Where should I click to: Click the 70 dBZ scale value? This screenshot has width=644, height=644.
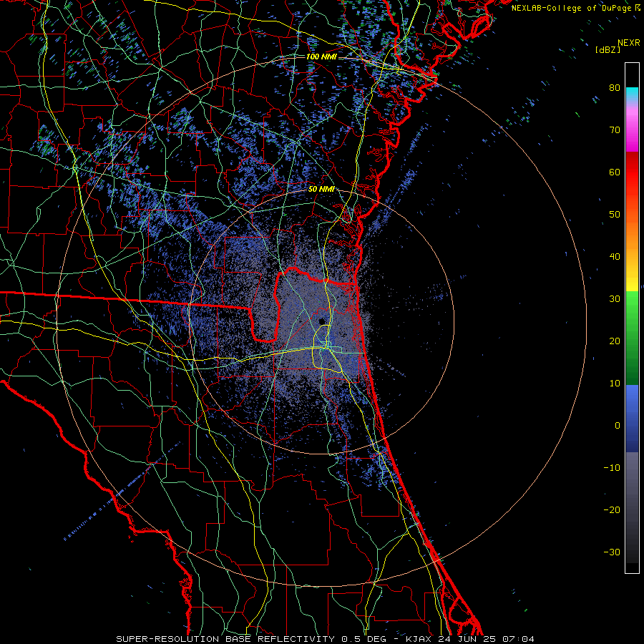click(615, 130)
